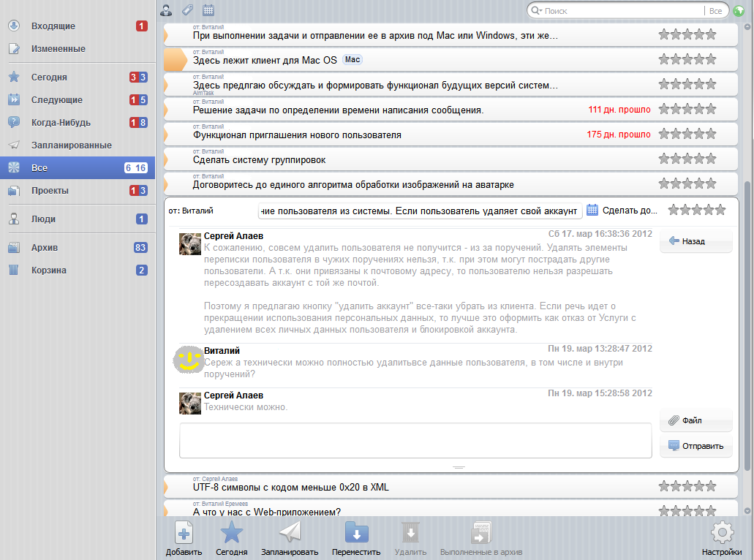This screenshot has width=754, height=560.
Task: Focus the Поиск search field
Action: 623,10
